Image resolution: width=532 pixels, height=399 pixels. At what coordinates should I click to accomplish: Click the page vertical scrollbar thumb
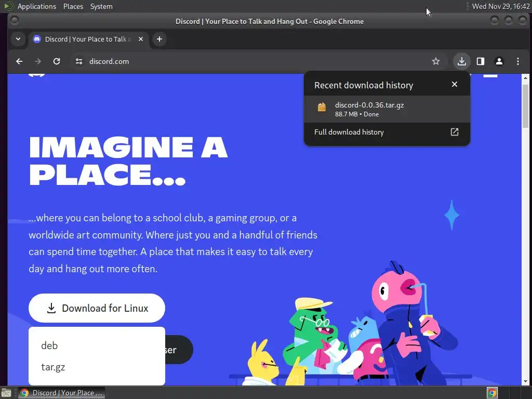[x=525, y=106]
